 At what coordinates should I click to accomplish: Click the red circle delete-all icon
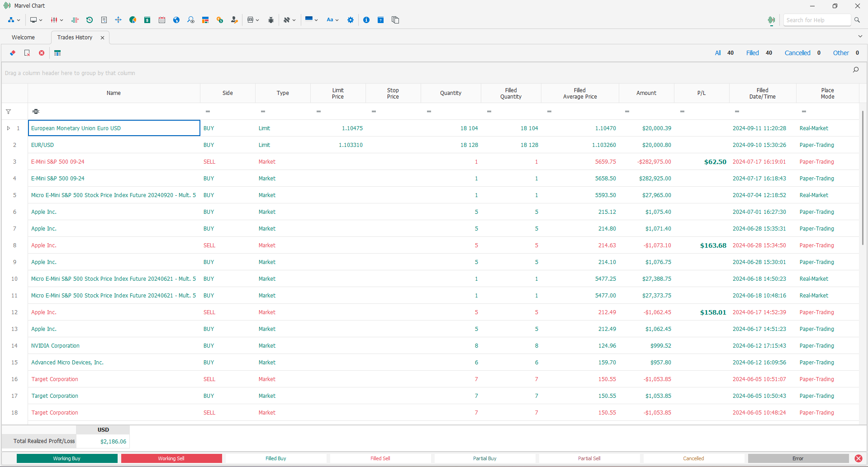tap(42, 53)
